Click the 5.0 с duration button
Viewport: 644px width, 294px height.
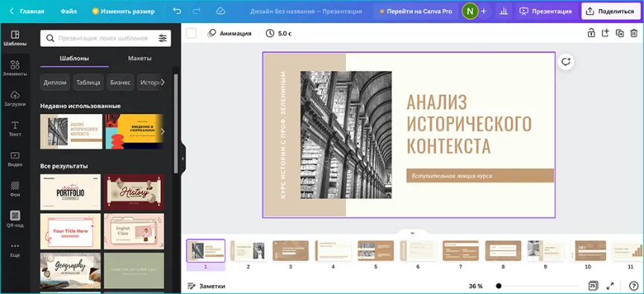(279, 34)
